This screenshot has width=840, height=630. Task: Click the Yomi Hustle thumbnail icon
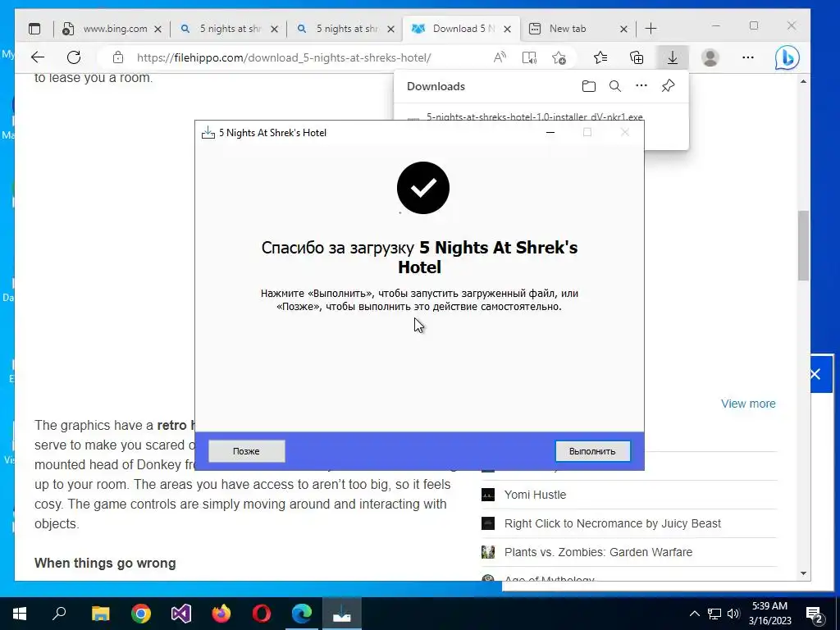click(488, 495)
